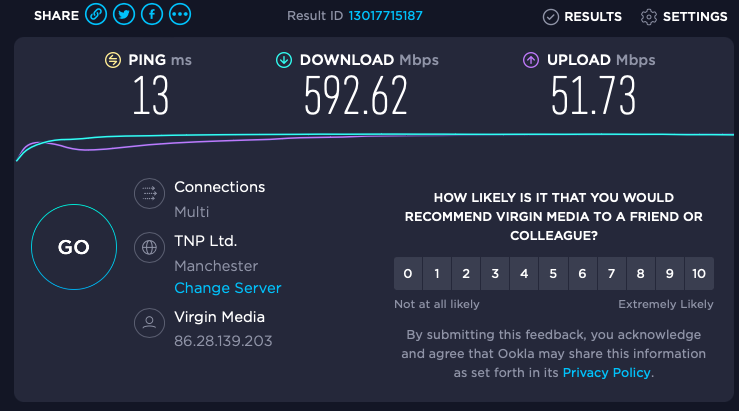Open more share options ellipsis icon

pos(180,15)
